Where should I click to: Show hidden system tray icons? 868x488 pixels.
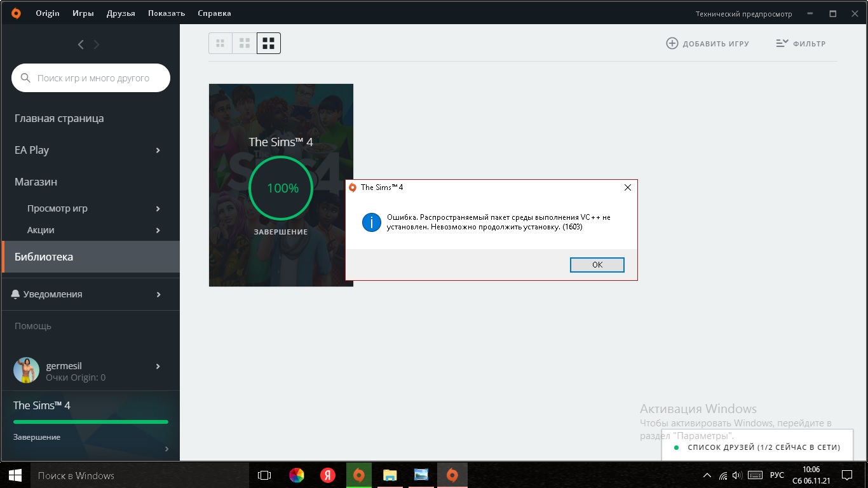(x=707, y=475)
